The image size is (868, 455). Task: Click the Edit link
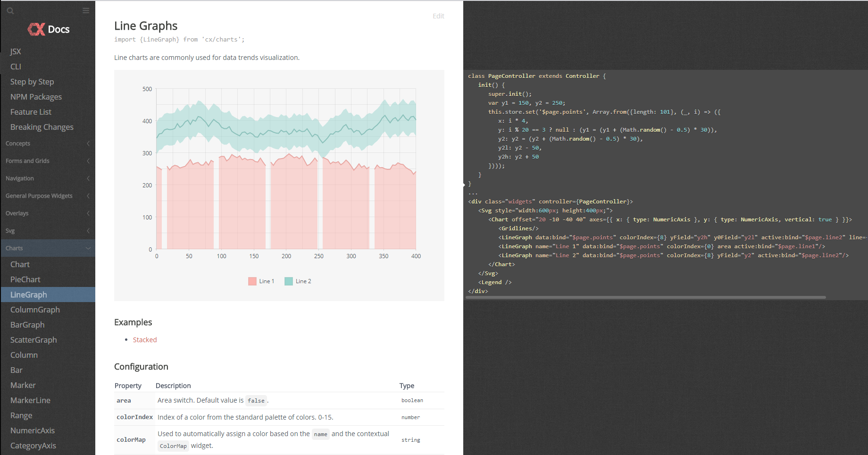(x=438, y=16)
